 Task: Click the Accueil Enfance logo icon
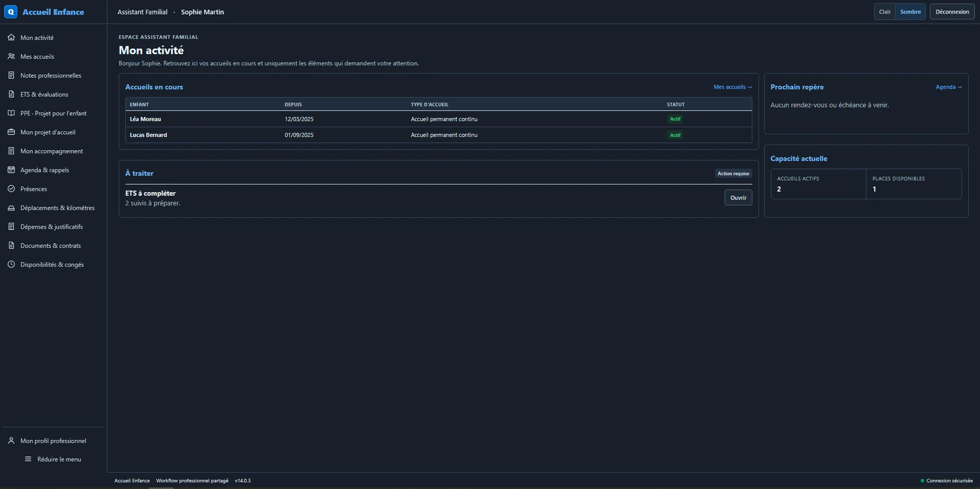(x=11, y=11)
